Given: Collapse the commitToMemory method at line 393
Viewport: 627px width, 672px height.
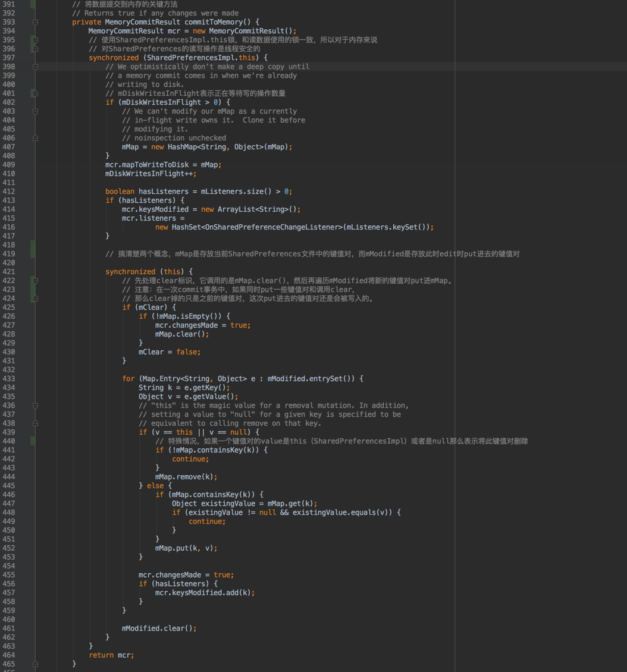Looking at the screenshot, I should point(35,22).
